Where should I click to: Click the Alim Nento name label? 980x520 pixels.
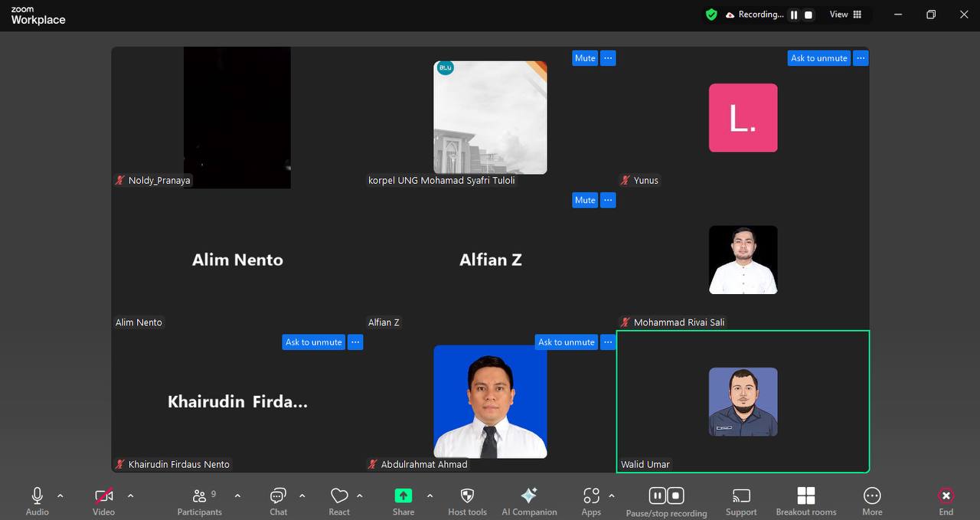[139, 322]
